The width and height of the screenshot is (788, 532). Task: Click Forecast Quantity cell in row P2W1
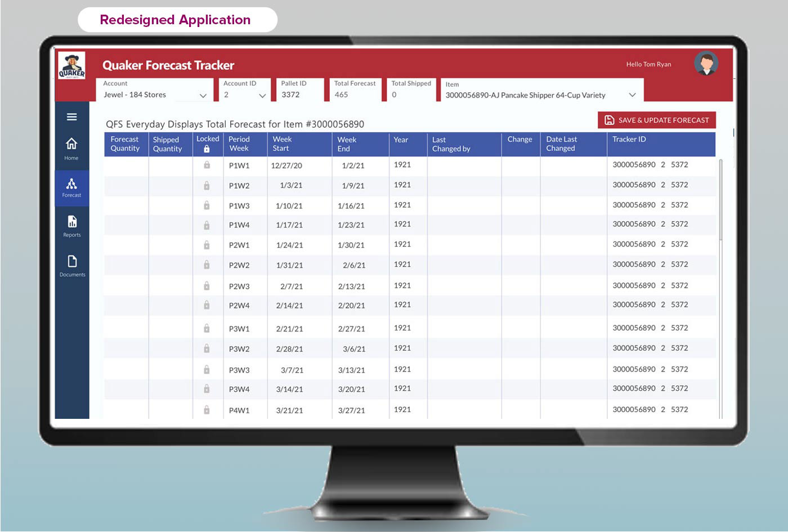pyautogui.click(x=126, y=245)
